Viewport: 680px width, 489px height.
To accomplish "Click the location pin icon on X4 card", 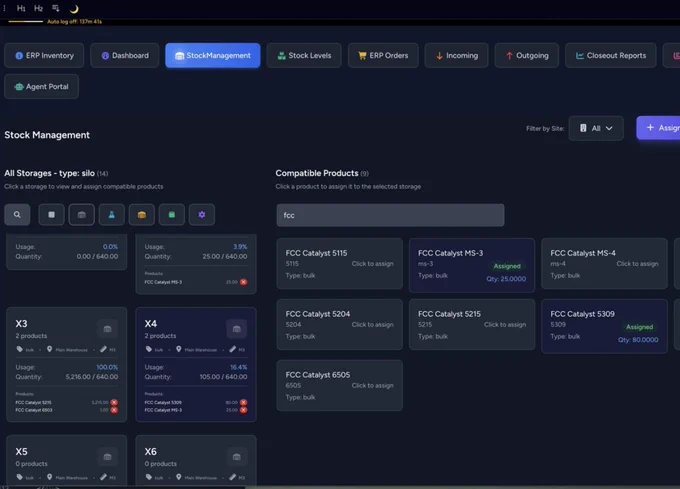I will 179,349.
